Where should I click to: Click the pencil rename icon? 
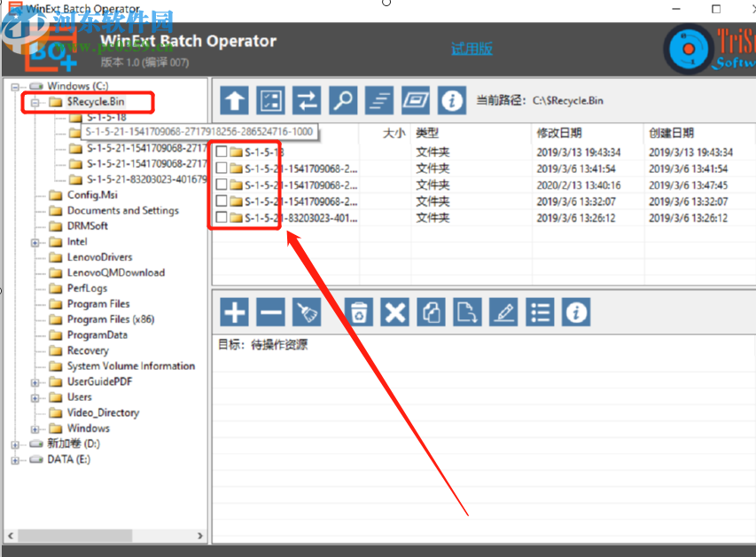tap(503, 311)
